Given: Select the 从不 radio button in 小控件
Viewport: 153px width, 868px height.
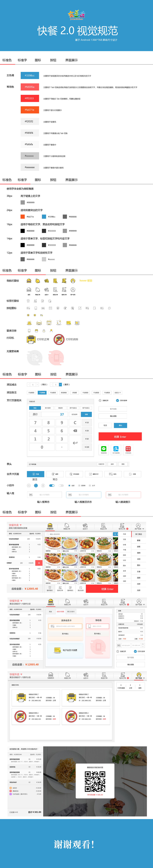Looking at the screenshot, I should [x=90, y=486].
